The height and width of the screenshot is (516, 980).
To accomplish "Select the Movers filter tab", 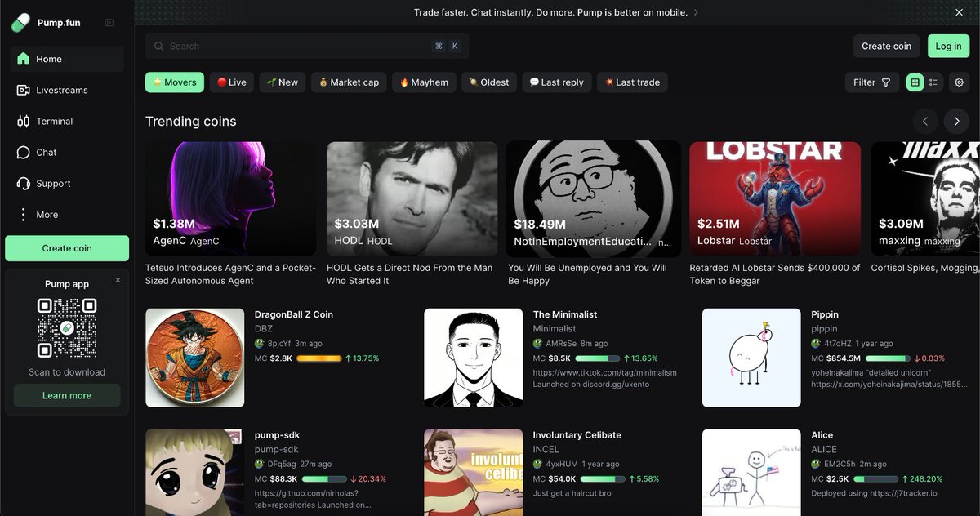I will (x=175, y=82).
